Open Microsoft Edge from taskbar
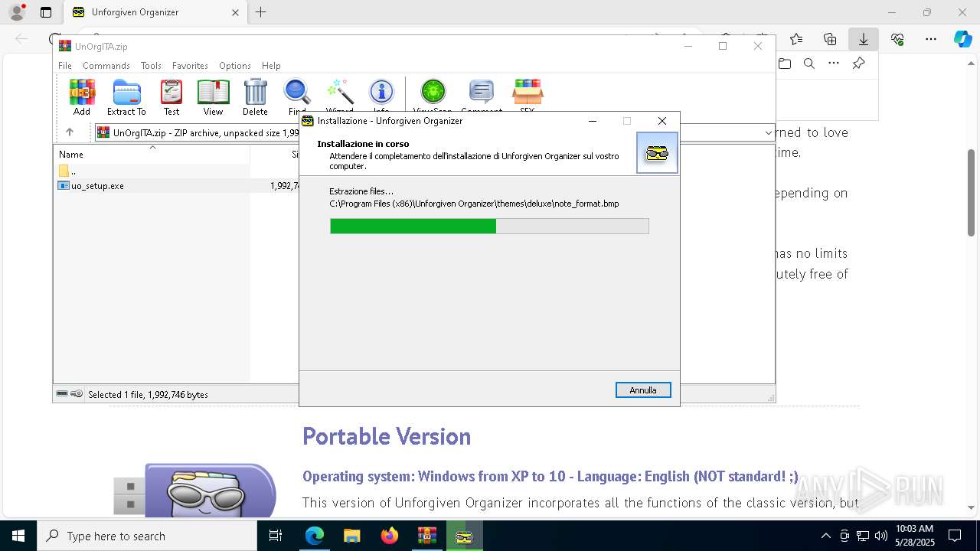This screenshot has height=551, width=980. coord(315,536)
